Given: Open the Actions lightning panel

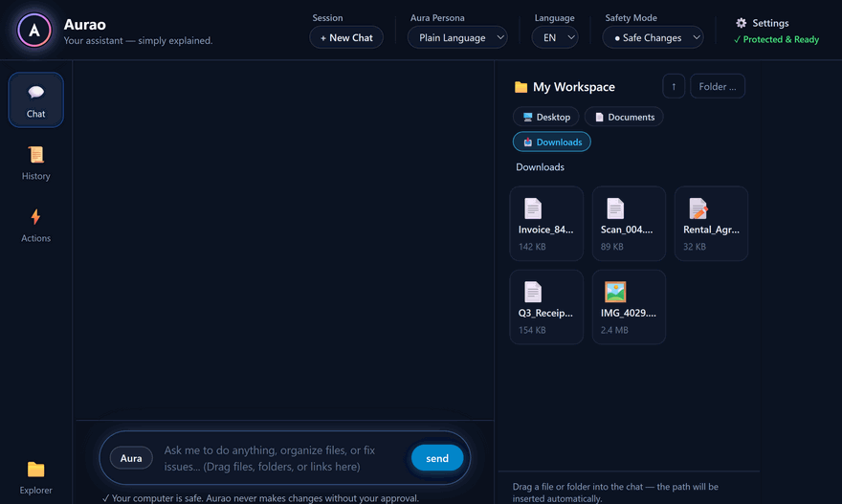Looking at the screenshot, I should pos(36,226).
